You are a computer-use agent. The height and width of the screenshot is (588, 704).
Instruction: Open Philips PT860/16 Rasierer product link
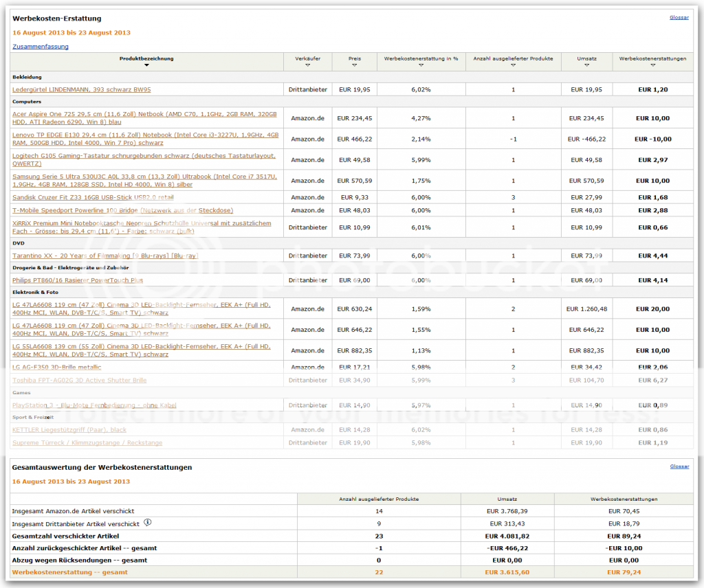tap(78, 280)
